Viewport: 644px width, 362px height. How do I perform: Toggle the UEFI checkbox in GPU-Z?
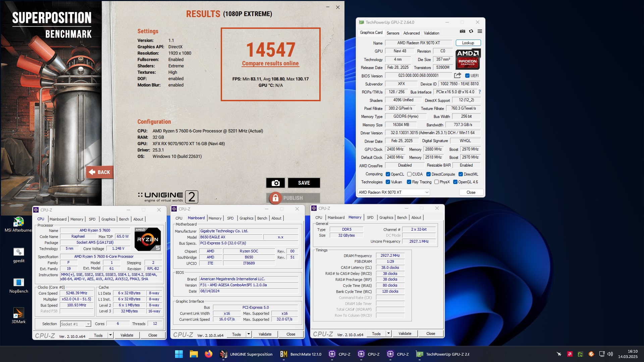click(x=467, y=76)
